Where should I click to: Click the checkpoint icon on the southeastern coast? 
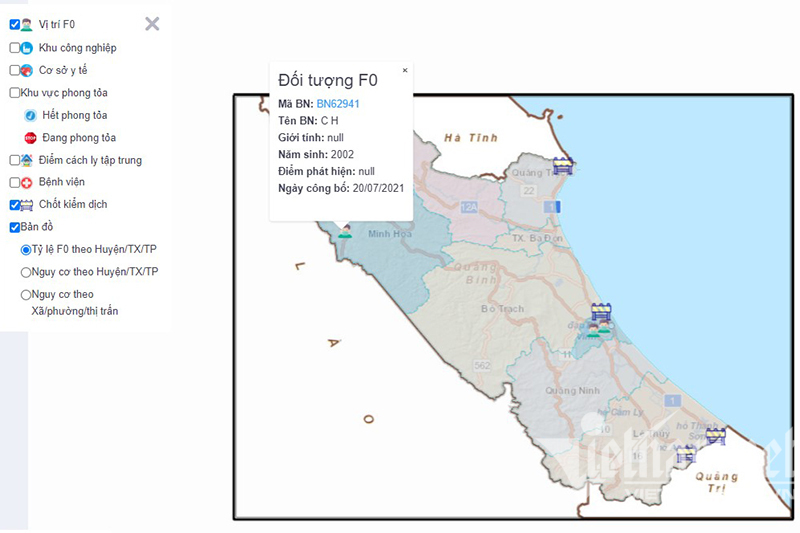[x=715, y=435]
